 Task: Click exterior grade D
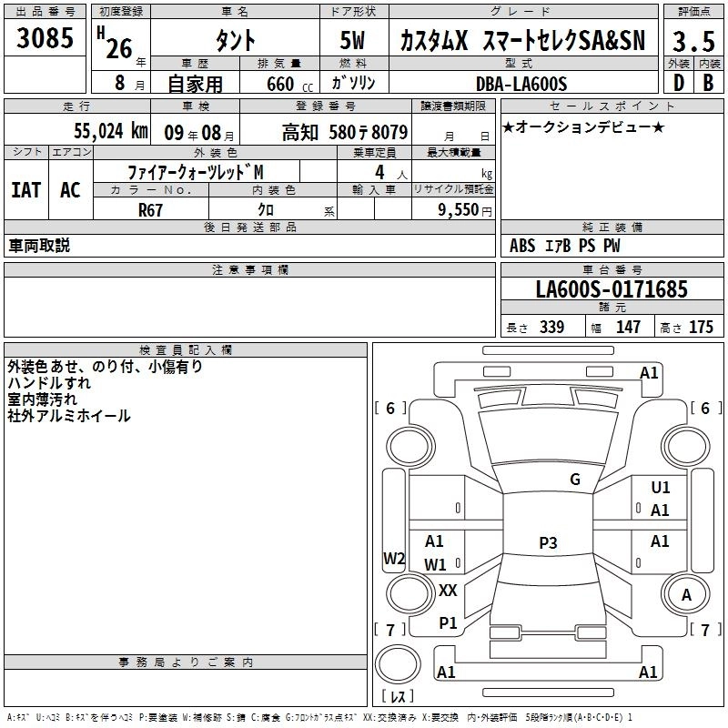click(679, 83)
